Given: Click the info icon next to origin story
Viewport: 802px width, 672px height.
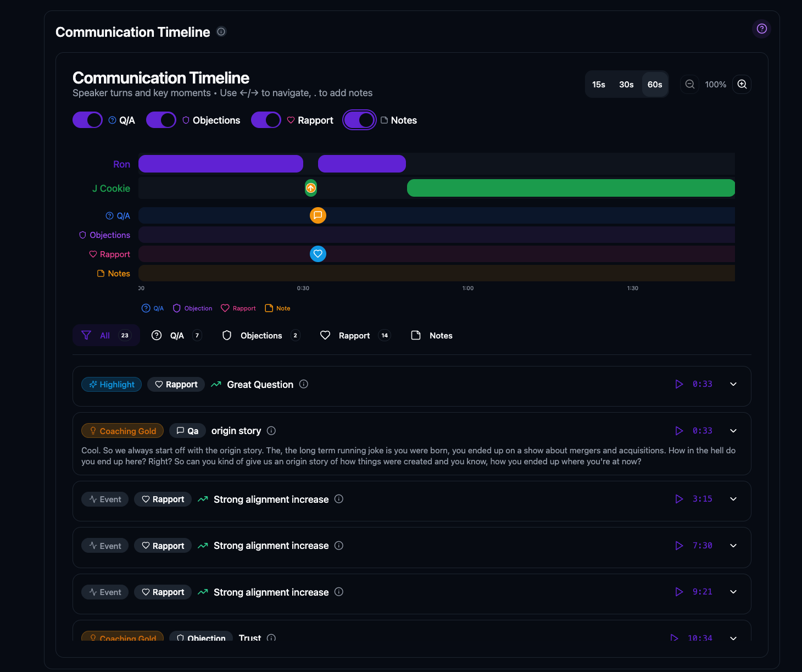Looking at the screenshot, I should [x=271, y=431].
